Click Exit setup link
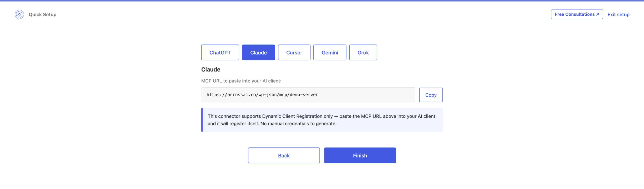Image resolution: width=644 pixels, height=189 pixels. click(x=618, y=15)
